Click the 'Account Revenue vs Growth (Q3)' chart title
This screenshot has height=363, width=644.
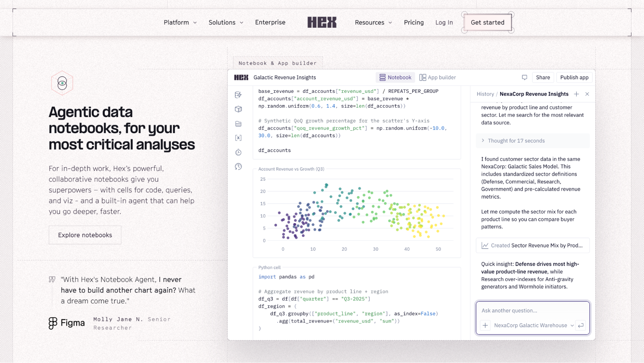click(x=291, y=169)
